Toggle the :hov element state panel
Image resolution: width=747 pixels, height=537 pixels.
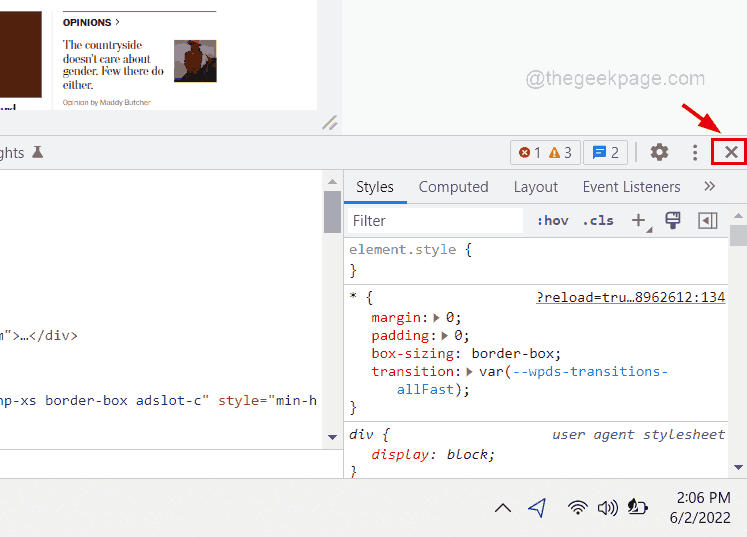pos(552,220)
